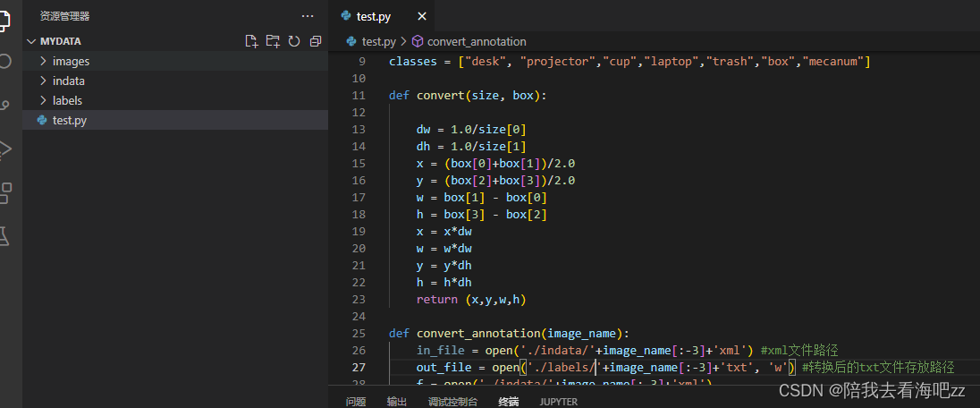Image resolution: width=980 pixels, height=408 pixels.
Task: Click the Python file icon beside test.py in tree
Action: coord(42,120)
